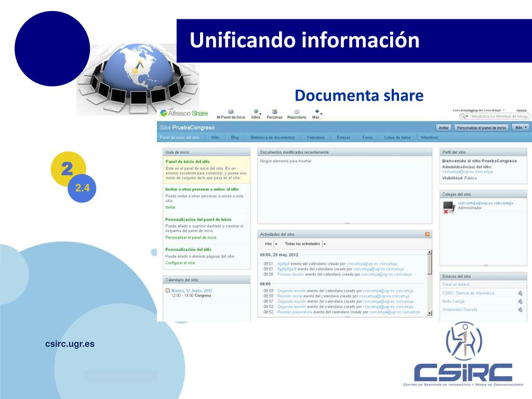Click the colleague name link in Colegas del sitio
The height and width of the screenshot is (399, 532).
(486, 203)
